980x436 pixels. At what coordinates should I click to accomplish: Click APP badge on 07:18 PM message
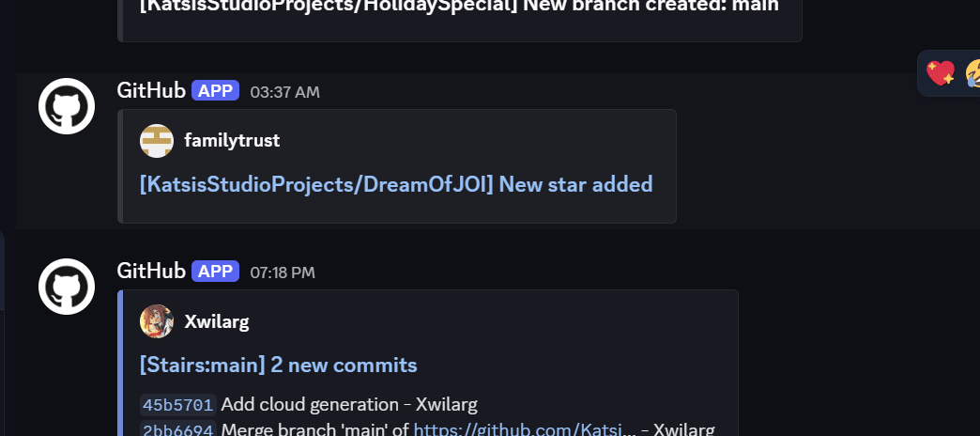(x=216, y=272)
